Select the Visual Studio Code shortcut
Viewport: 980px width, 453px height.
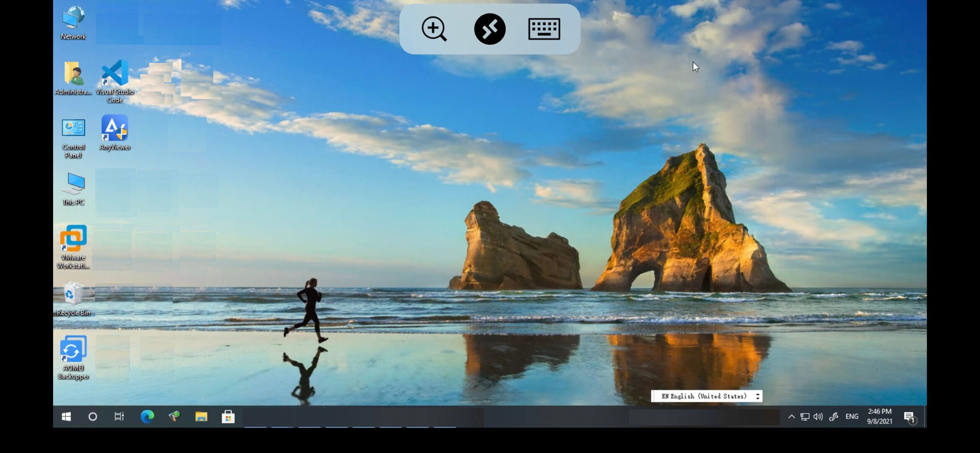click(115, 81)
